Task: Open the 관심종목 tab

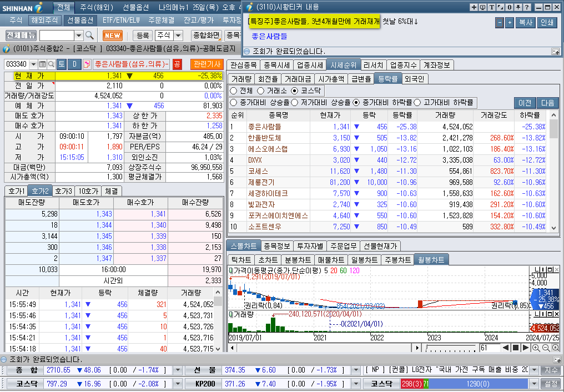Action: coord(244,65)
